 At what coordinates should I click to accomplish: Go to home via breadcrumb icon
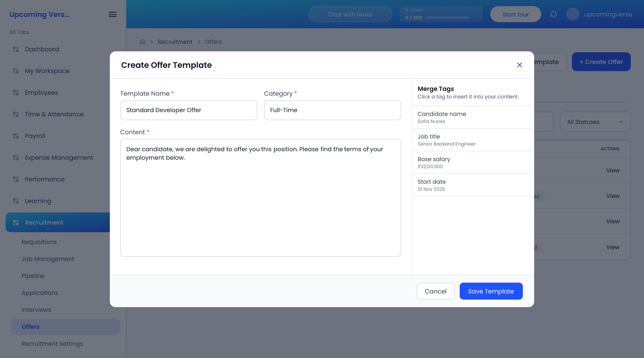tap(143, 42)
